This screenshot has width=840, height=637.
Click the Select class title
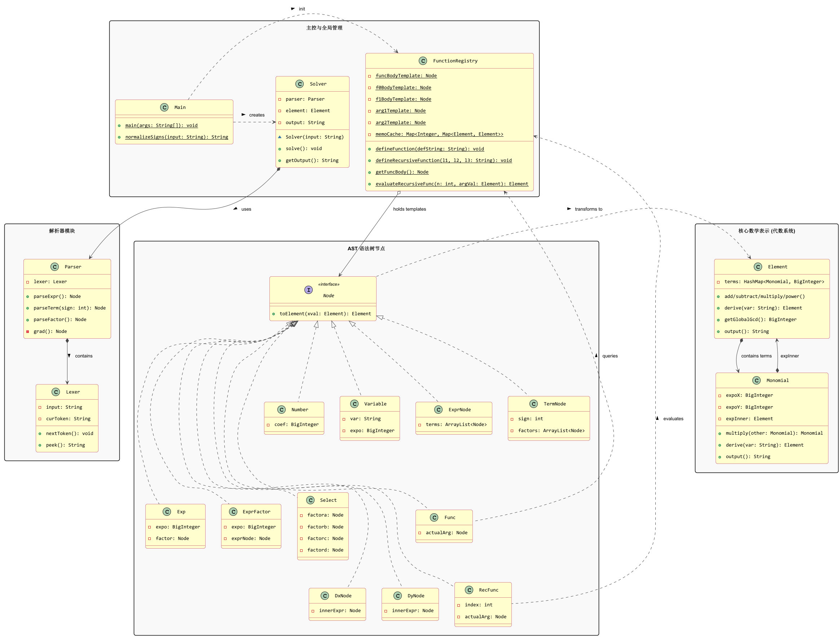[x=328, y=500]
